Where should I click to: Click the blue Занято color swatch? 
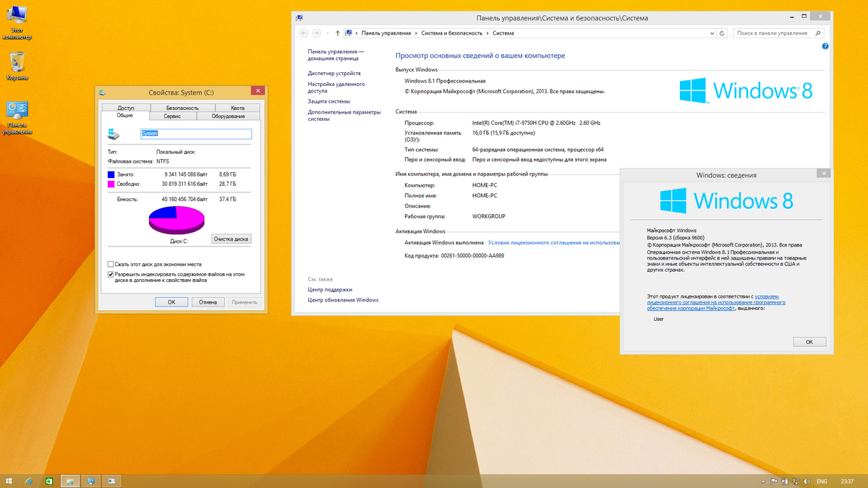pyautogui.click(x=111, y=174)
